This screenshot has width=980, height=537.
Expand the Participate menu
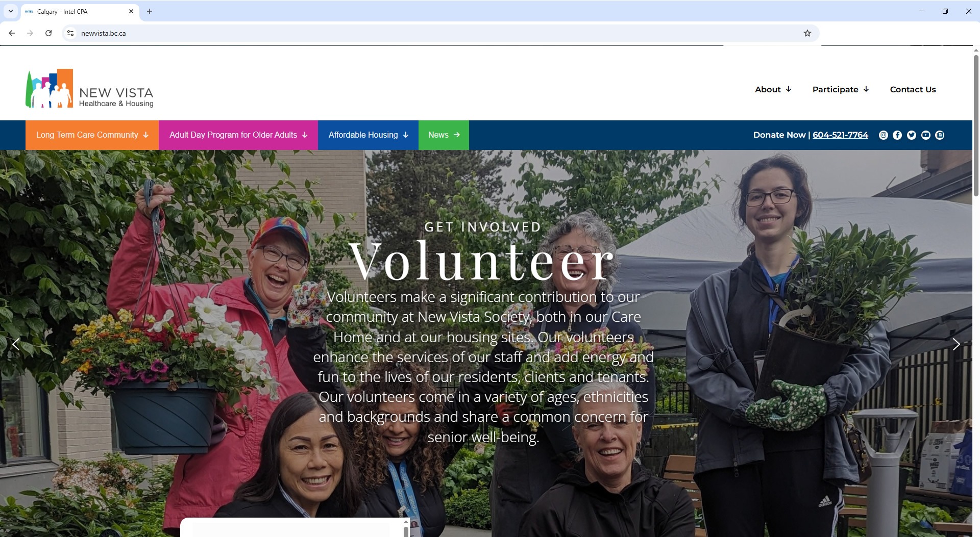[841, 89]
